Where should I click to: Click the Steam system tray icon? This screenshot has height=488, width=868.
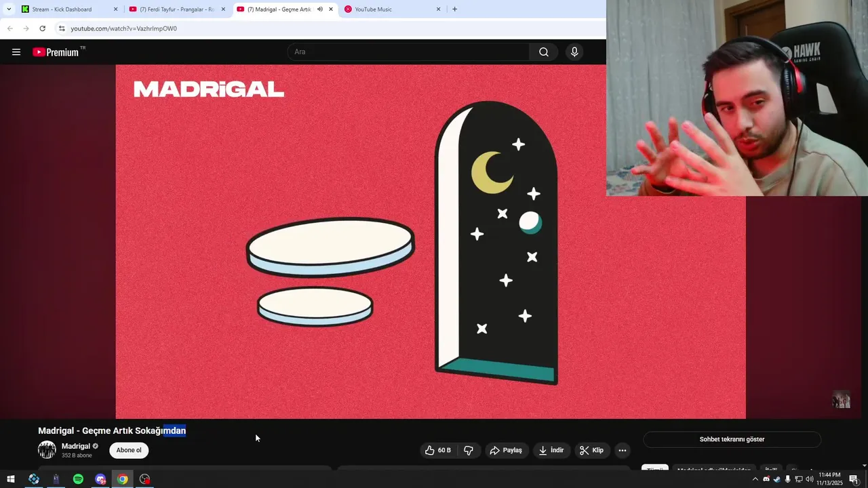pyautogui.click(x=776, y=479)
